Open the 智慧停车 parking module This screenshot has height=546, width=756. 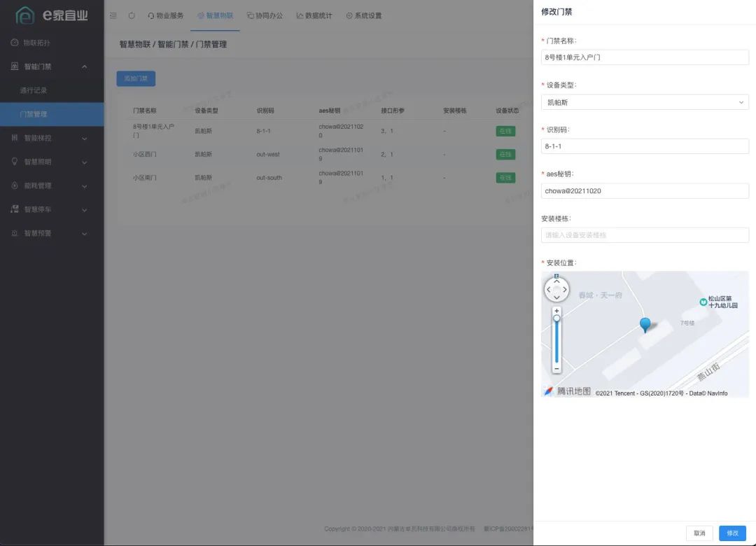click(x=42, y=209)
